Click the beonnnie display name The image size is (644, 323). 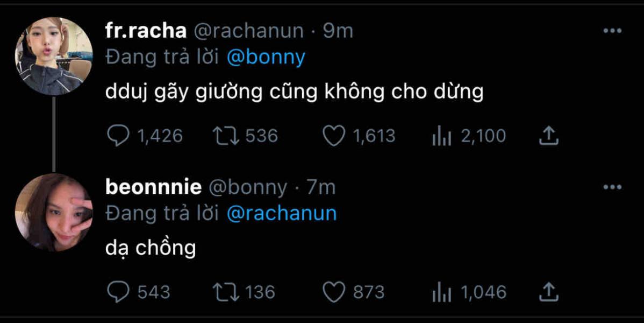(153, 187)
